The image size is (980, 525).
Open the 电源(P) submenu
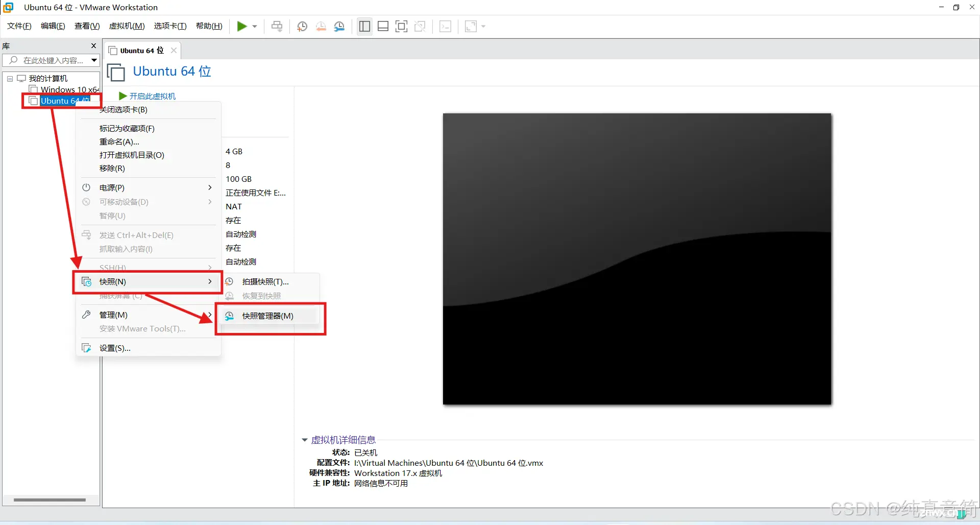point(148,188)
